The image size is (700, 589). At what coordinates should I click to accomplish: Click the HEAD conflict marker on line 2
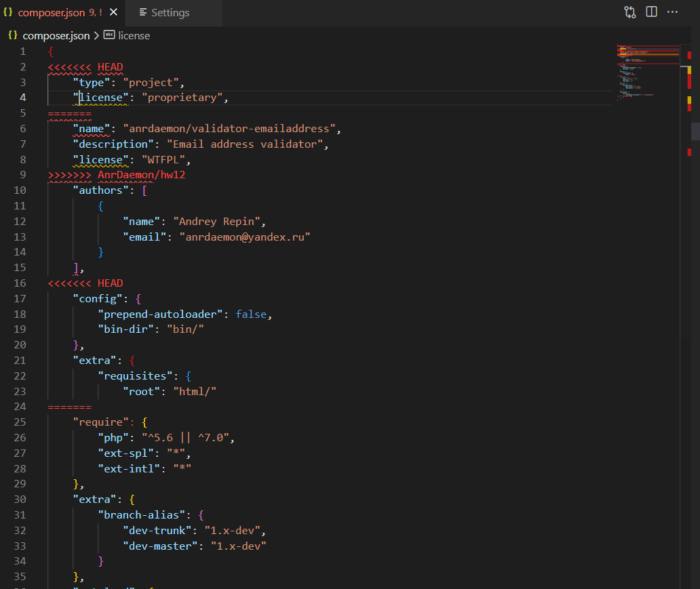(85, 66)
